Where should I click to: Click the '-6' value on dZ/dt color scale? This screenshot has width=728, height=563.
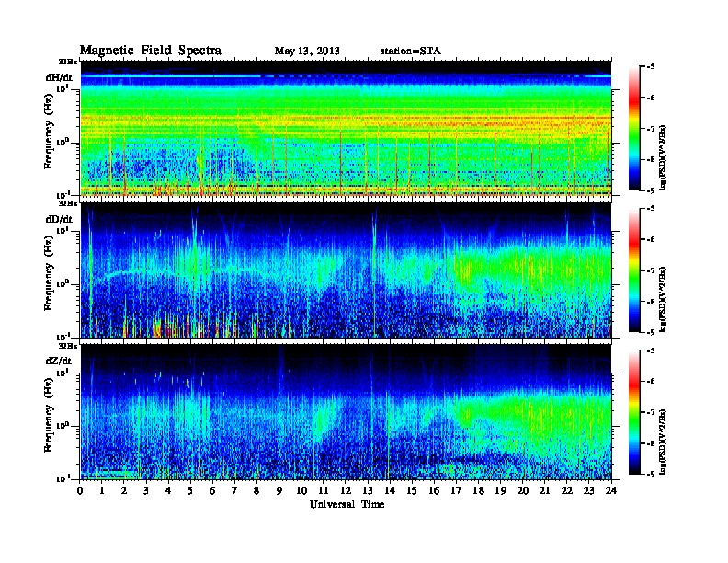click(x=651, y=381)
